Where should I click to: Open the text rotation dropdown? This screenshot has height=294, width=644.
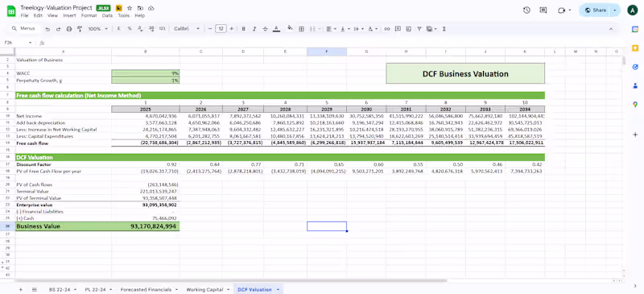click(x=373, y=29)
